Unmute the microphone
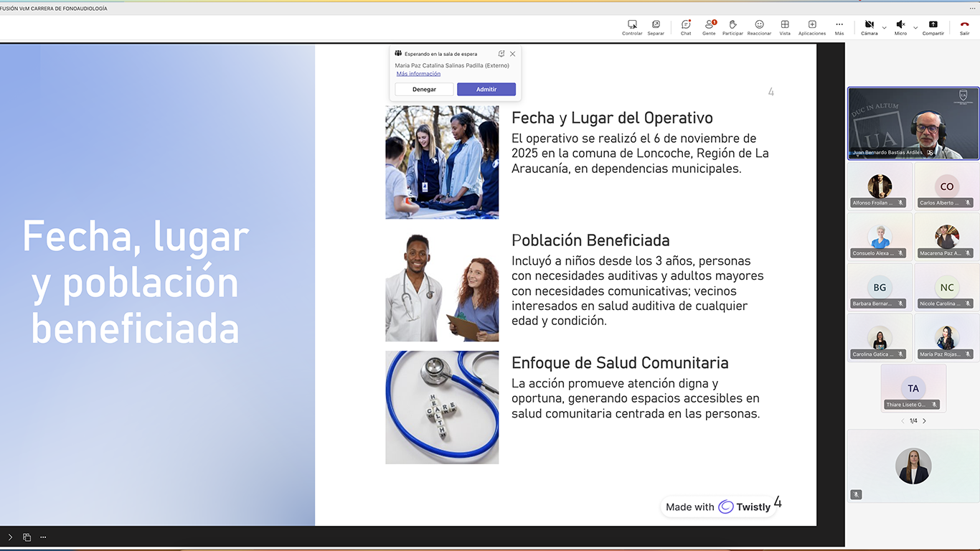The width and height of the screenshot is (980, 551). coord(900,24)
